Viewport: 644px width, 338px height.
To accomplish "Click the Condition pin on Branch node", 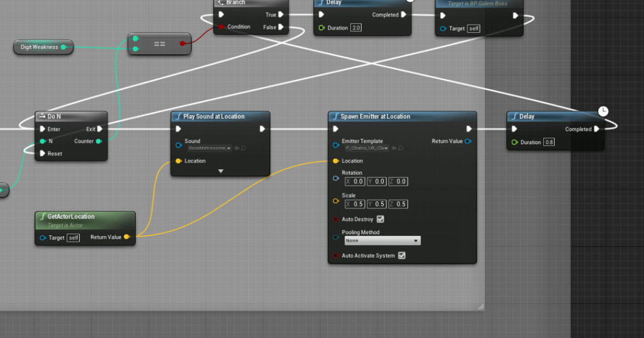I will [221, 27].
